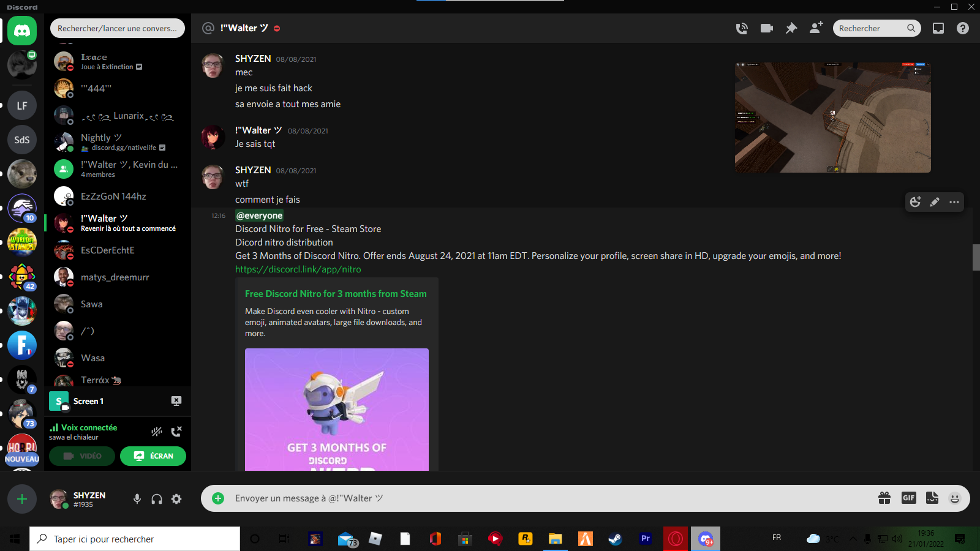Click Walter's username in the chat message
Image resolution: width=980 pixels, height=551 pixels.
[x=258, y=130]
